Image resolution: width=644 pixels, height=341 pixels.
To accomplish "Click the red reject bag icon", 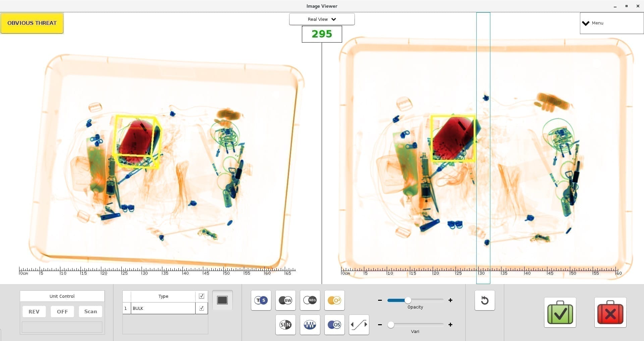I will point(610,312).
